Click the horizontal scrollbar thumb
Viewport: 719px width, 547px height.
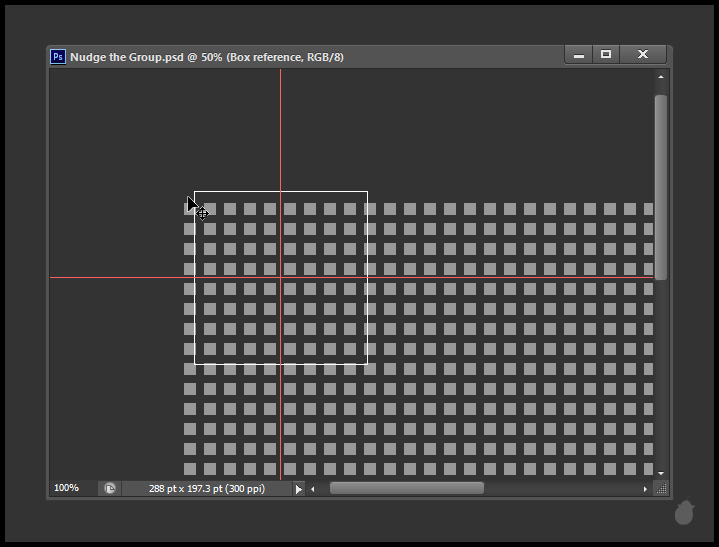pos(406,489)
